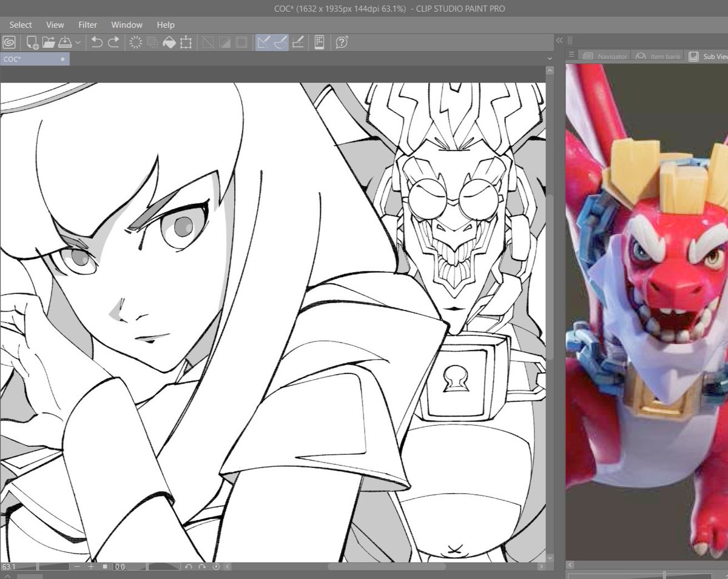Toggle Snap to Ruler
Image resolution: width=728 pixels, height=579 pixels.
pos(264,42)
